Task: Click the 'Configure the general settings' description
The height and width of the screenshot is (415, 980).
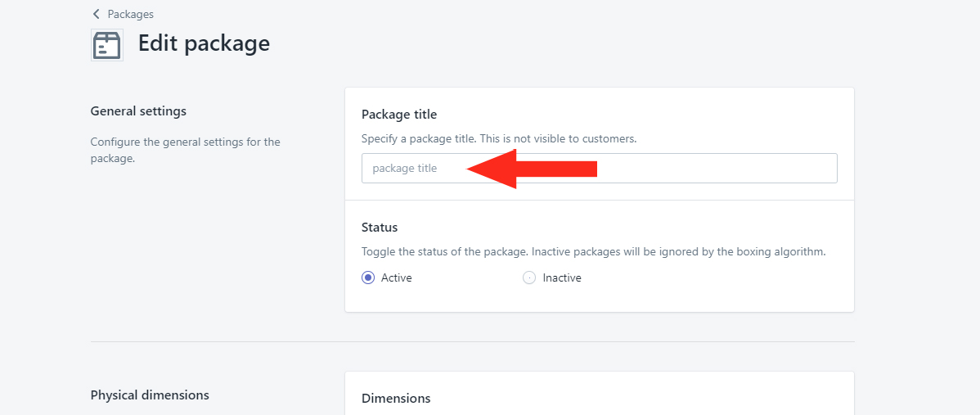Action: point(186,150)
